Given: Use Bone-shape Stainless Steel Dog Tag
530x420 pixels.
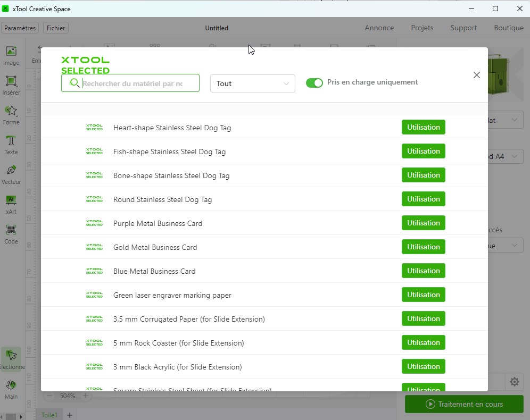Looking at the screenshot, I should 423,175.
